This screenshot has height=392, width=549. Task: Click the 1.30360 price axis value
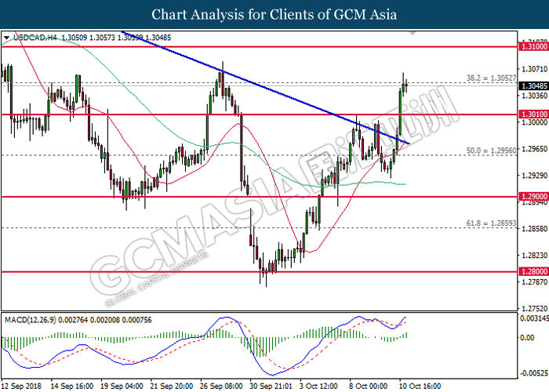[534, 96]
